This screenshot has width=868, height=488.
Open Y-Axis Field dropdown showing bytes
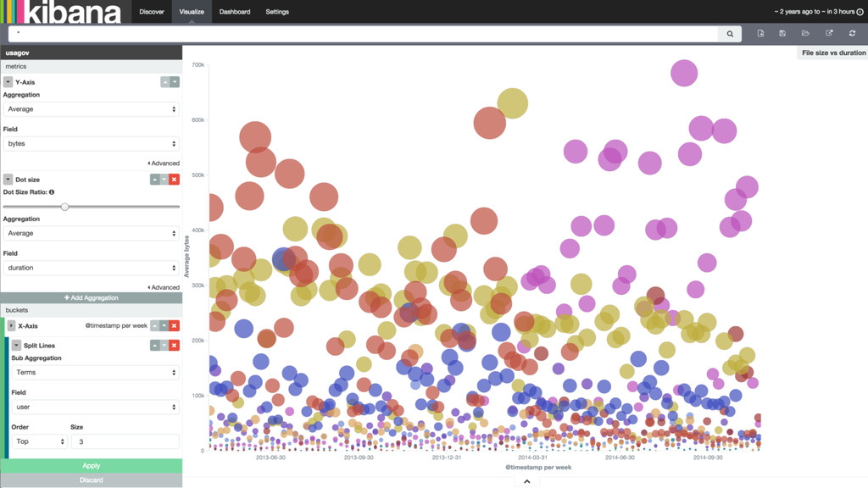click(92, 143)
